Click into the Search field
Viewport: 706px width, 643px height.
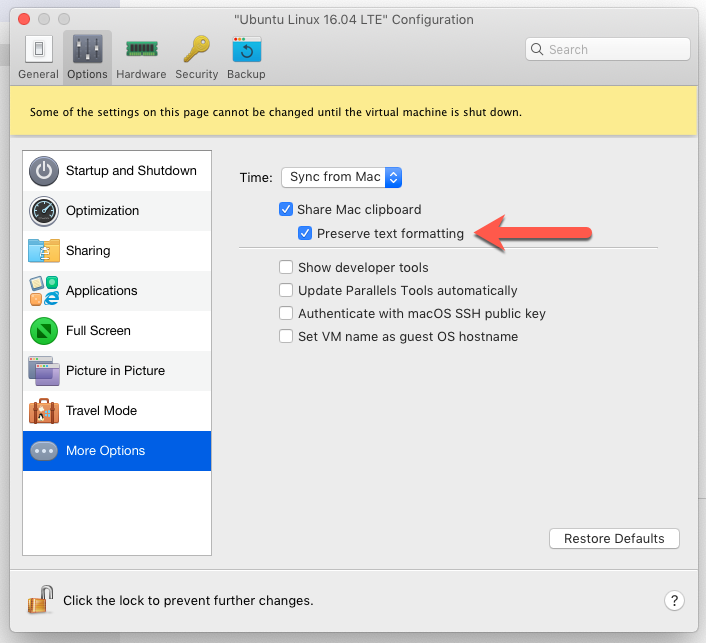(608, 49)
